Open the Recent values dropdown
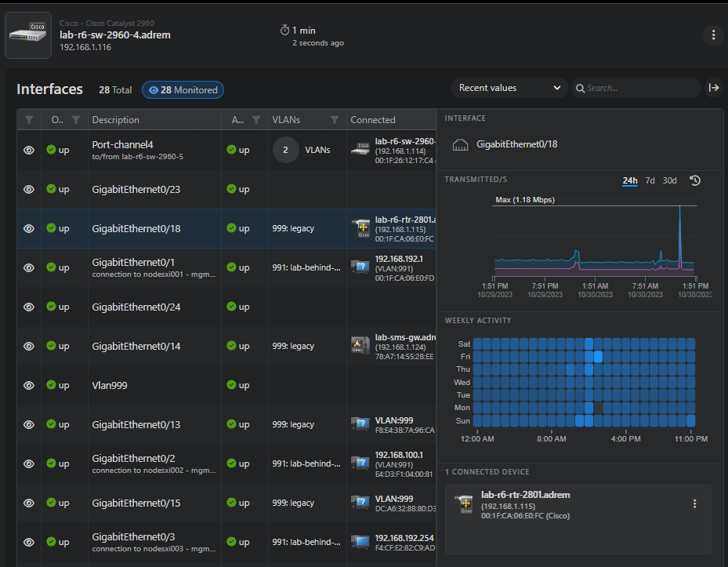728x567 pixels. point(509,88)
